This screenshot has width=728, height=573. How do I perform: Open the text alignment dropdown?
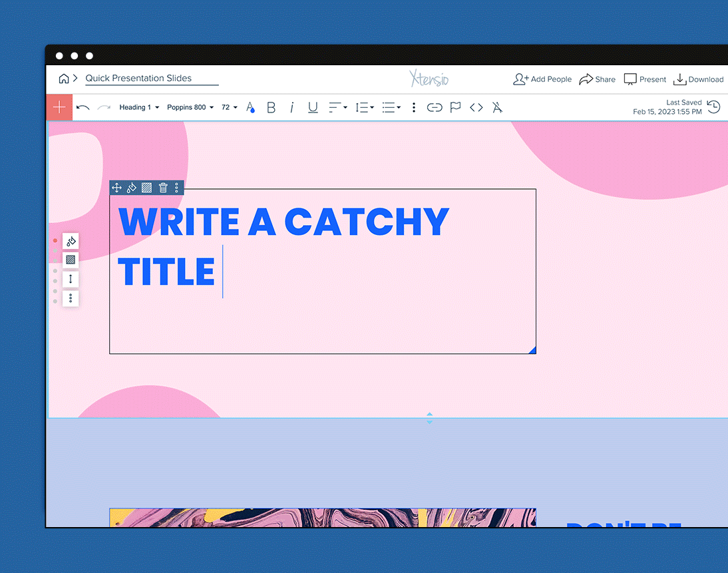(x=338, y=108)
